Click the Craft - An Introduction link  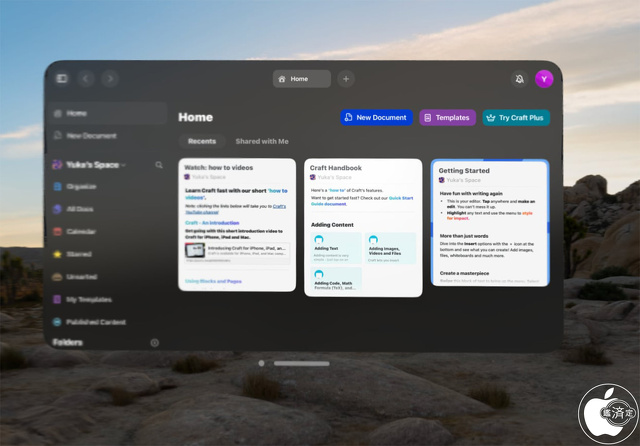(212, 223)
